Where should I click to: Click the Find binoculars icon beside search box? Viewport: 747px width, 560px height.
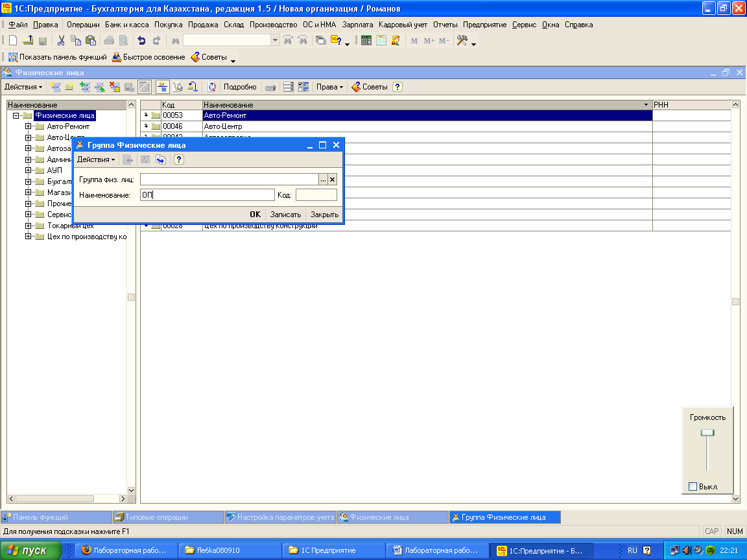pos(175,41)
